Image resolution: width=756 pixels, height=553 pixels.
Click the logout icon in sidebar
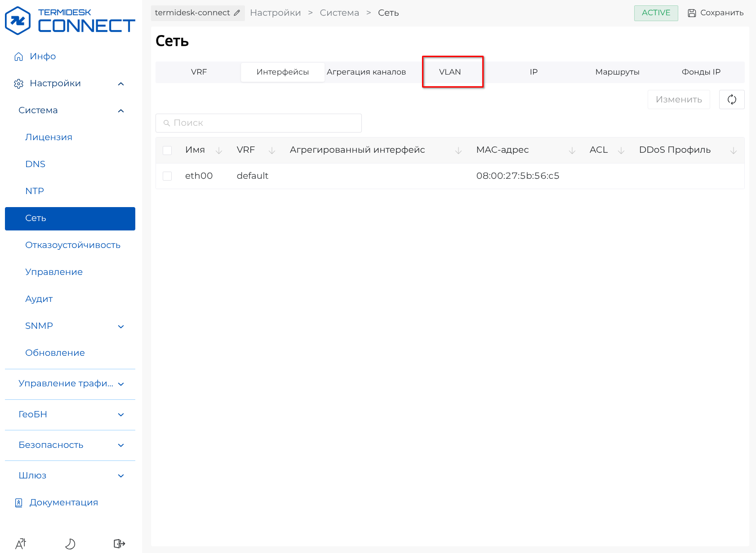(119, 544)
